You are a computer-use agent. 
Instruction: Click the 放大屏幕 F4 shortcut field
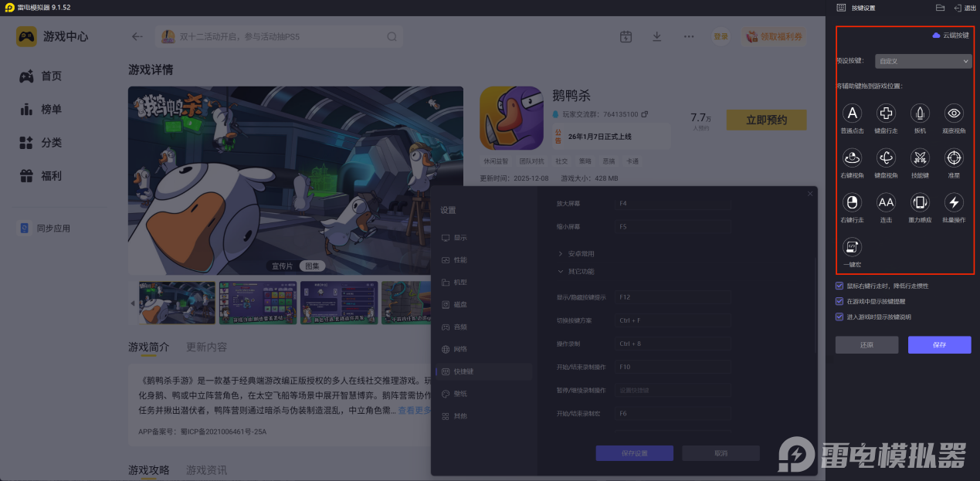[673, 204]
